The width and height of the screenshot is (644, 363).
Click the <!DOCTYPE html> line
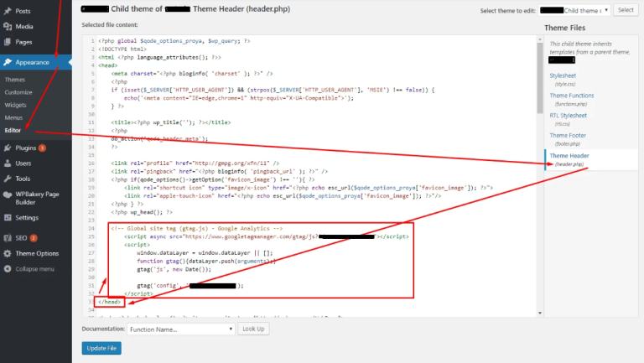click(122, 49)
